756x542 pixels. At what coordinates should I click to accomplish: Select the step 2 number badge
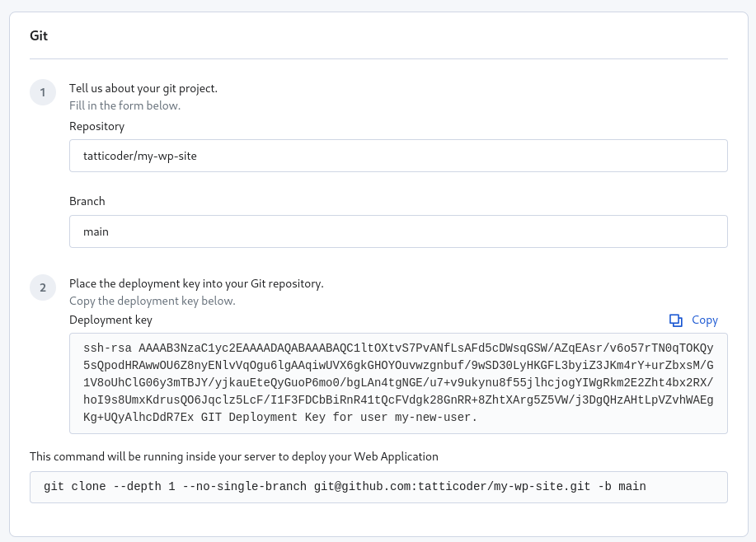(x=43, y=287)
